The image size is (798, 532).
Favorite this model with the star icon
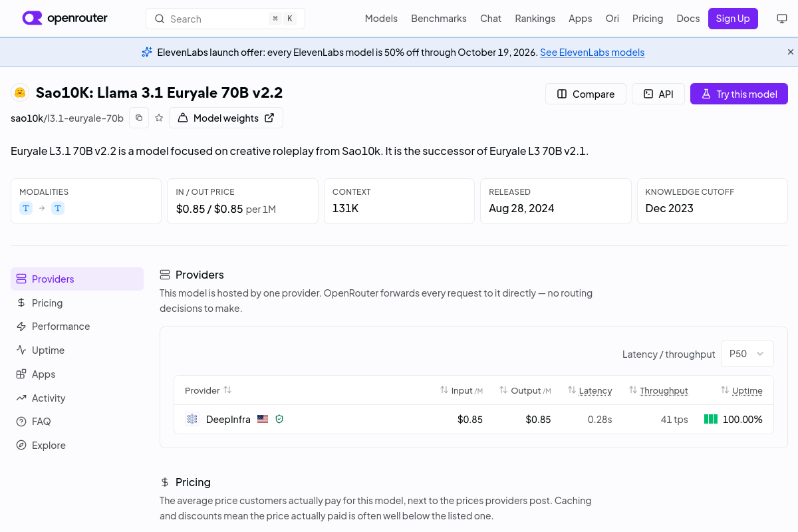tap(159, 118)
